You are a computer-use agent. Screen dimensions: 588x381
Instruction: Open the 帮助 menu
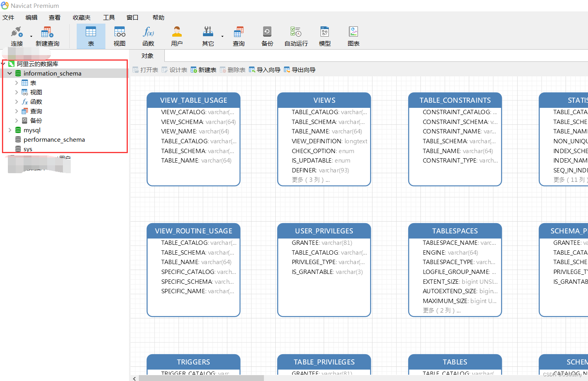159,17
